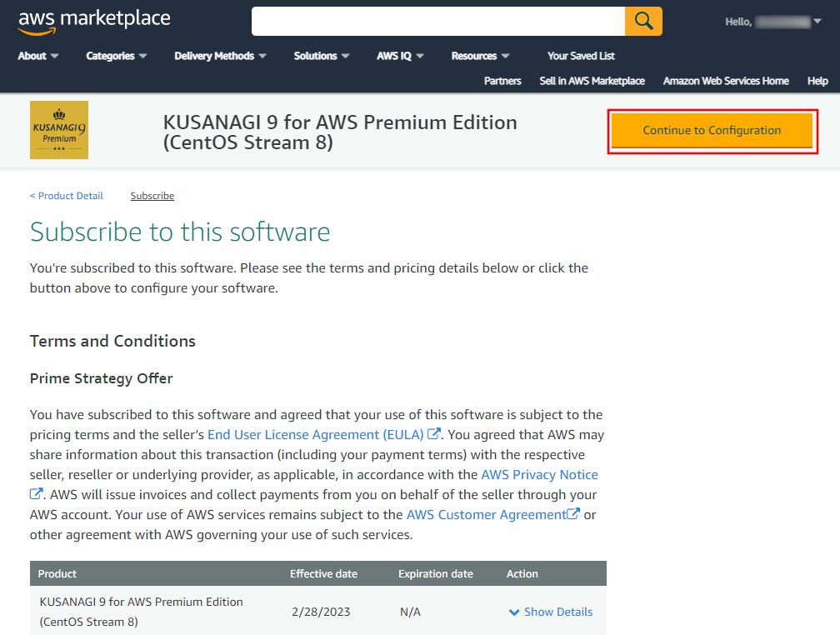Click the external-link icon after EULA
The width and height of the screenshot is (840, 635).
pos(433,433)
